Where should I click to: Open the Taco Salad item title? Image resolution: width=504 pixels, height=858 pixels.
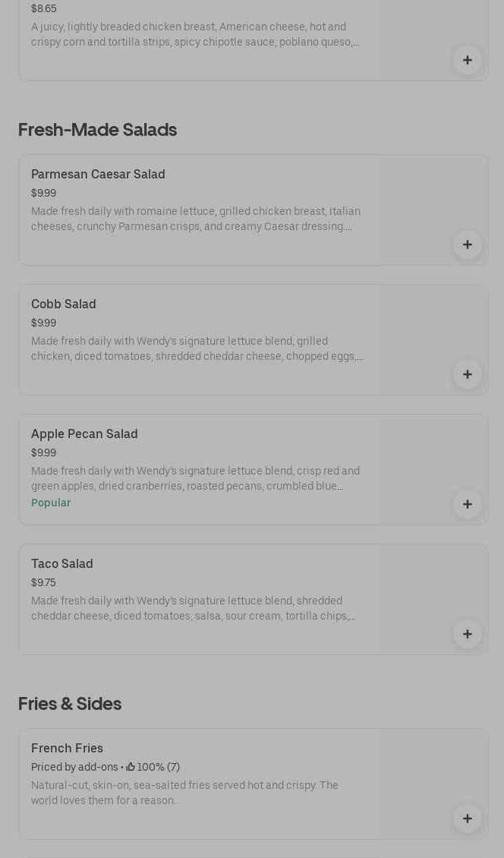click(62, 564)
